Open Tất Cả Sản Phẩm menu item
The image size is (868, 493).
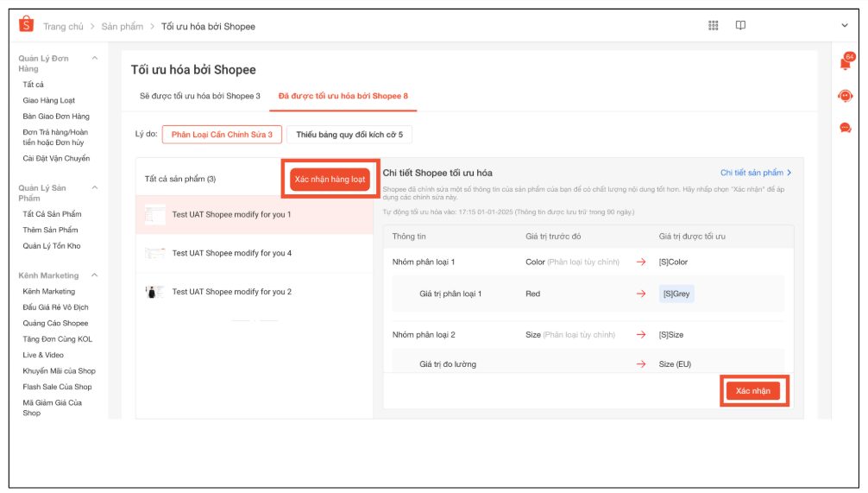[52, 214]
